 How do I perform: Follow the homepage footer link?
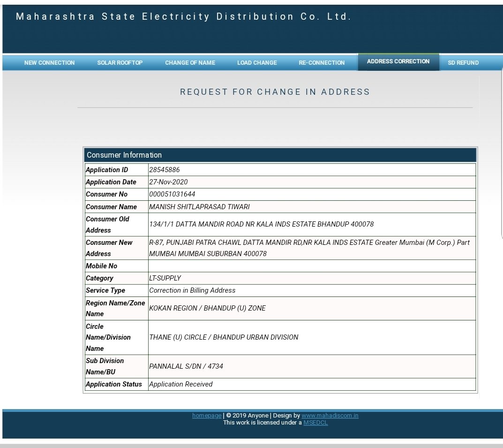[x=207, y=415]
